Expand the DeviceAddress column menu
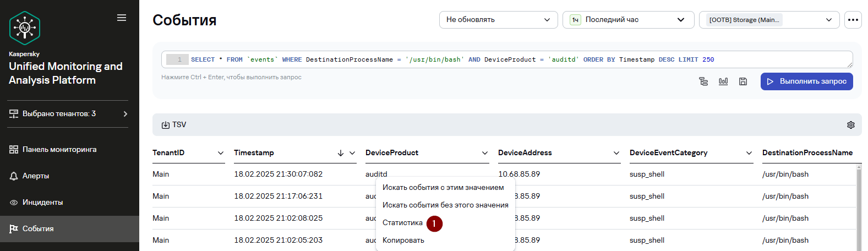The image size is (868, 251). coord(616,153)
